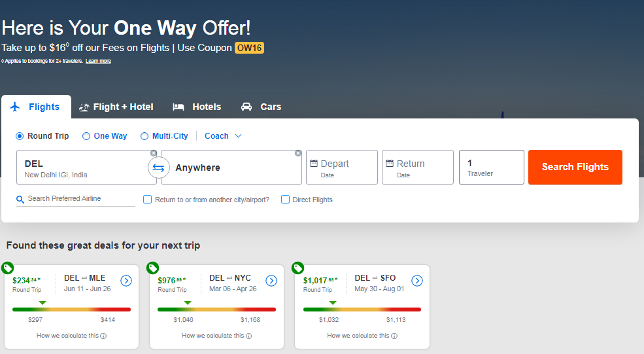Screen dimensions: 644x354
Task: Open the Traveler count selector
Action: 491,168
